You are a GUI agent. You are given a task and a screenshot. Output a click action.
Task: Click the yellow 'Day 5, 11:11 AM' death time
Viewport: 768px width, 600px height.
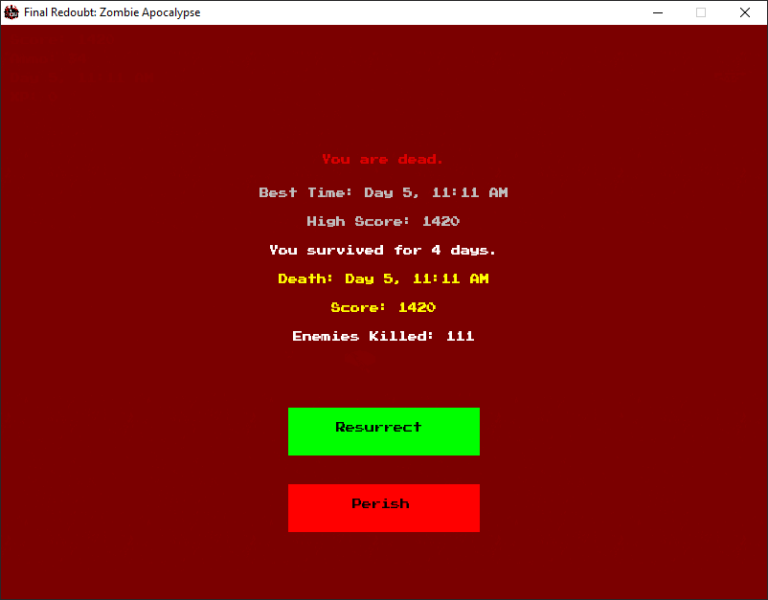click(417, 279)
